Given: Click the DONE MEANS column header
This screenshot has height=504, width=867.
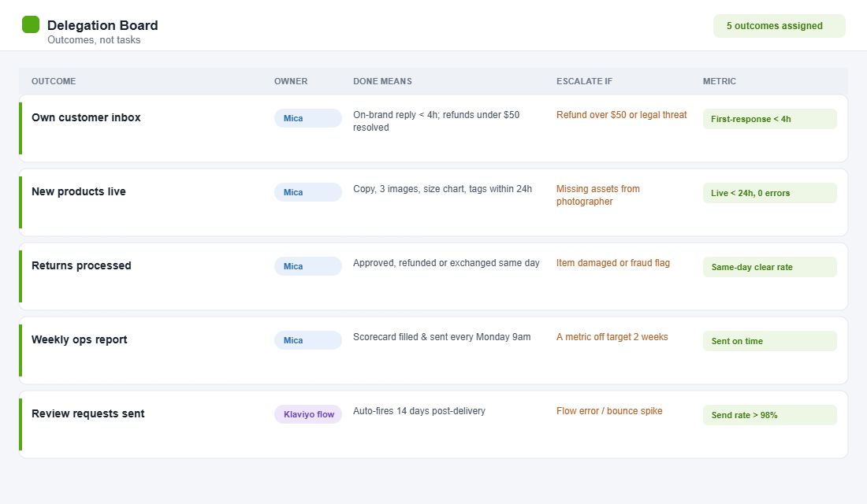Looking at the screenshot, I should click(x=382, y=81).
